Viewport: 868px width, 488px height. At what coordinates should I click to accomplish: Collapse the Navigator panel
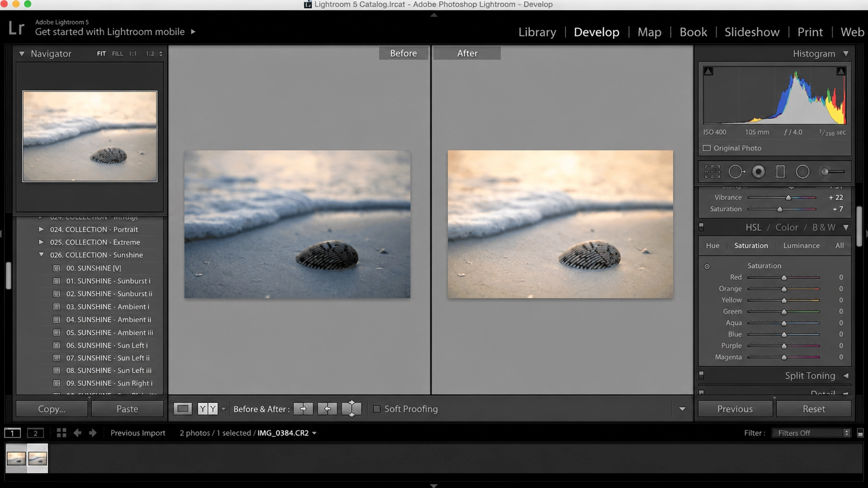coord(21,54)
